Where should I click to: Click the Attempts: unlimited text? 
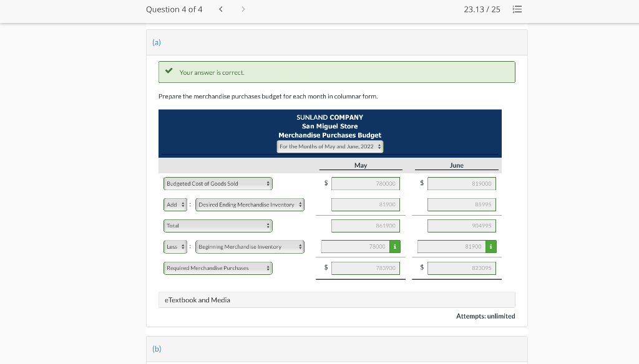485,317
